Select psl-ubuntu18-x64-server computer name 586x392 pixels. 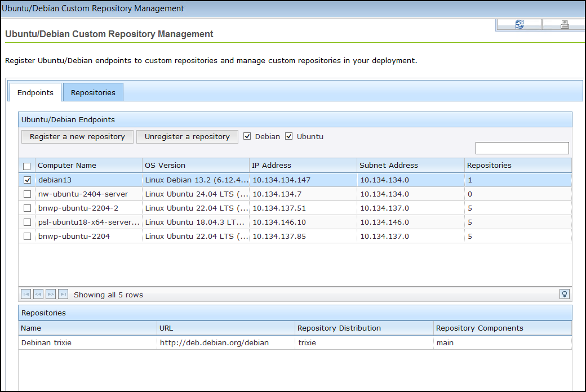[89, 222]
